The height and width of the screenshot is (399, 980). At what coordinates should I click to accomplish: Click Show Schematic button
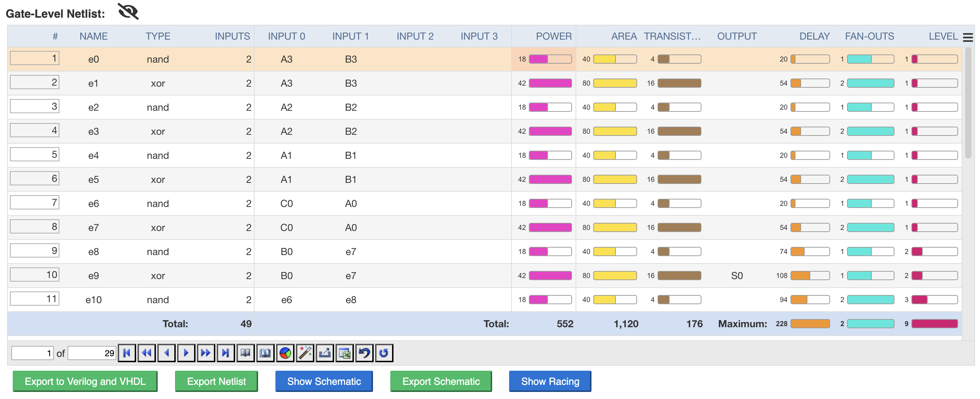324,381
